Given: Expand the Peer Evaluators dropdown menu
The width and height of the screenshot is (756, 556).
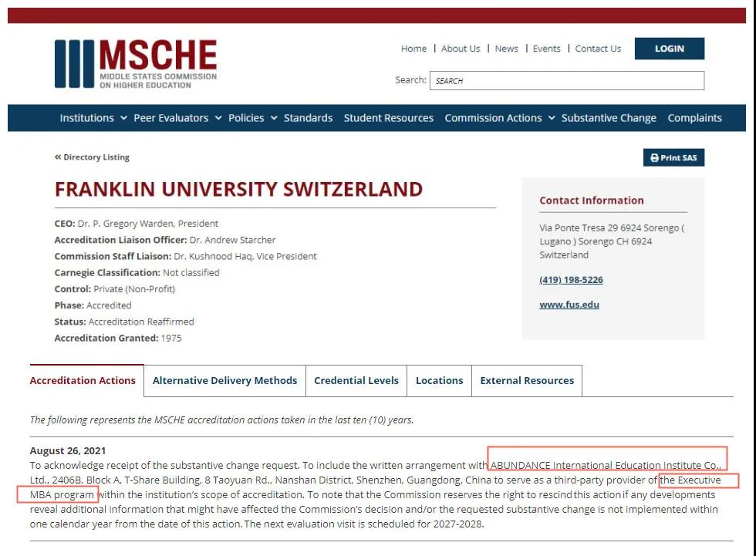Looking at the screenshot, I should pos(177,118).
